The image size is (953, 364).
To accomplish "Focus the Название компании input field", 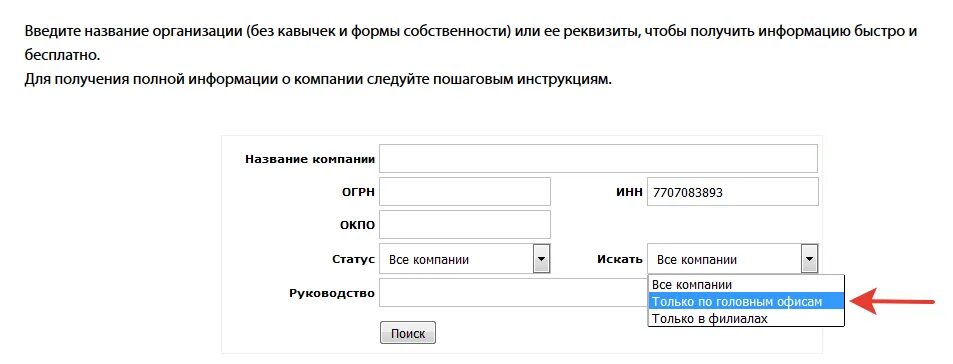I will pos(598,159).
